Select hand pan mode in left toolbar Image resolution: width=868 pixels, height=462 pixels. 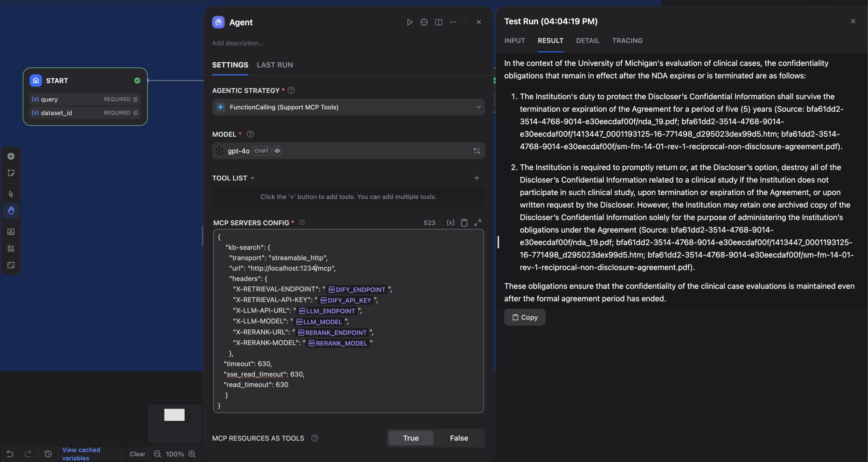click(11, 211)
